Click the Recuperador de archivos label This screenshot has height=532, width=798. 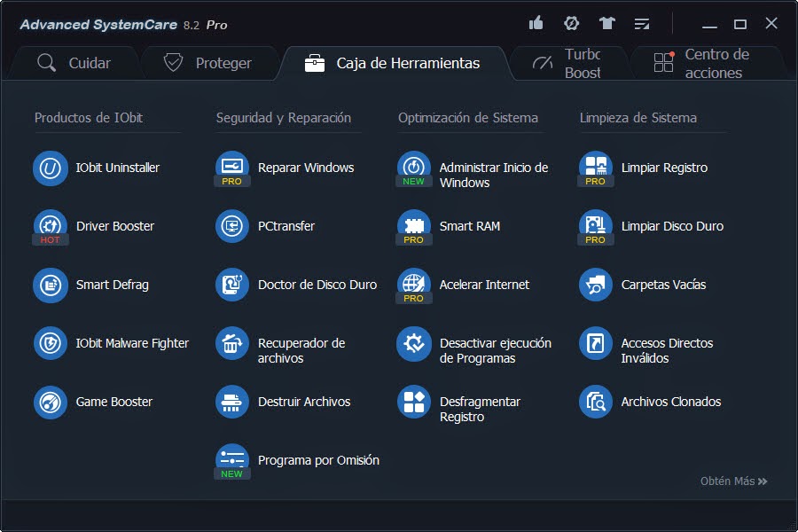(301, 351)
